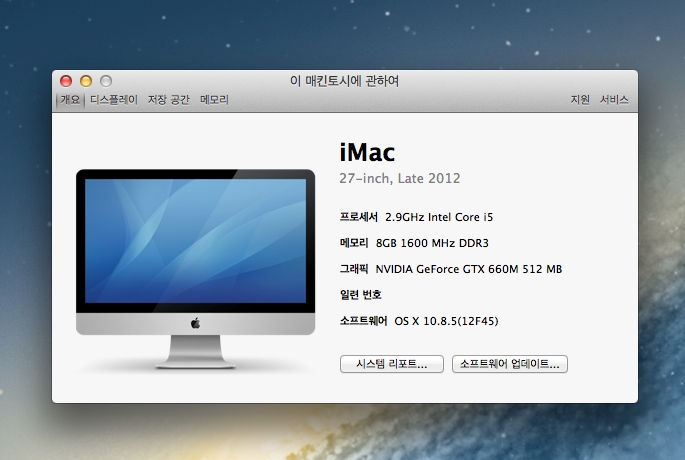685x460 pixels.
Task: Open the 지원 section
Action: point(580,100)
